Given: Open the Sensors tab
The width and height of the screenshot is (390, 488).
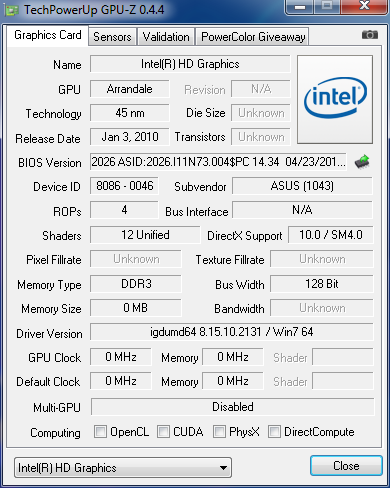Looking at the screenshot, I should coord(112,37).
